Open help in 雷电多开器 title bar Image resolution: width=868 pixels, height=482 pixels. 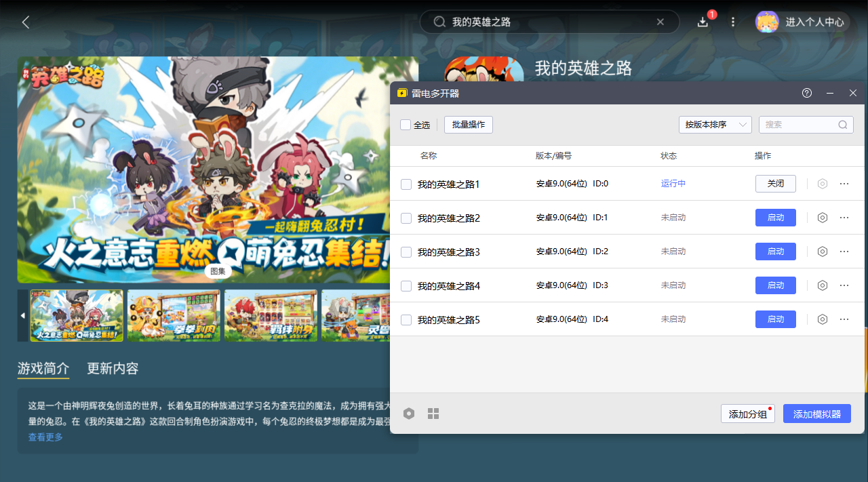807,93
